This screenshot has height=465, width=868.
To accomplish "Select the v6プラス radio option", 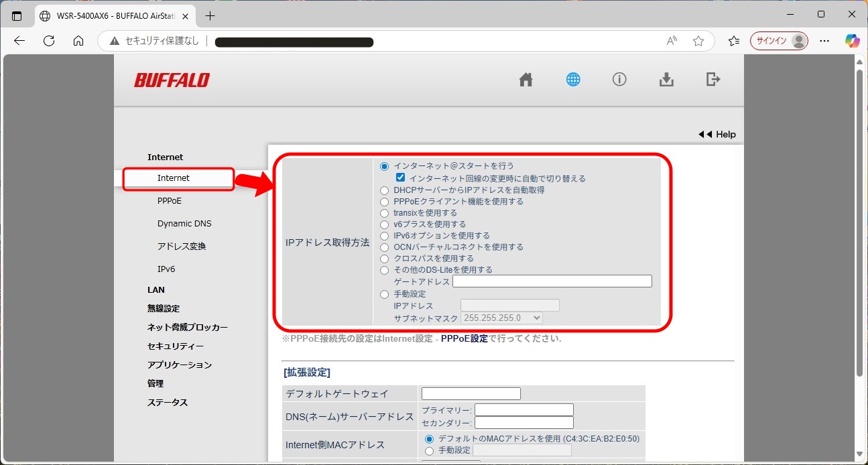I will click(384, 224).
